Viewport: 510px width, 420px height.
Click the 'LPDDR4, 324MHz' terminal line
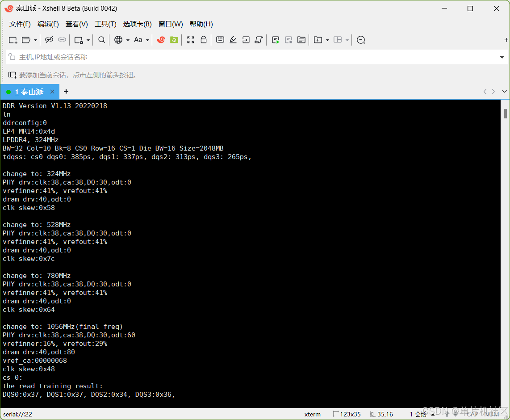(30, 140)
